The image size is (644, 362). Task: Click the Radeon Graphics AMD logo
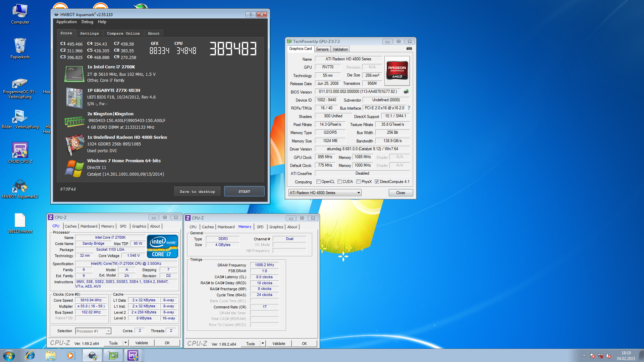pyautogui.click(x=397, y=70)
